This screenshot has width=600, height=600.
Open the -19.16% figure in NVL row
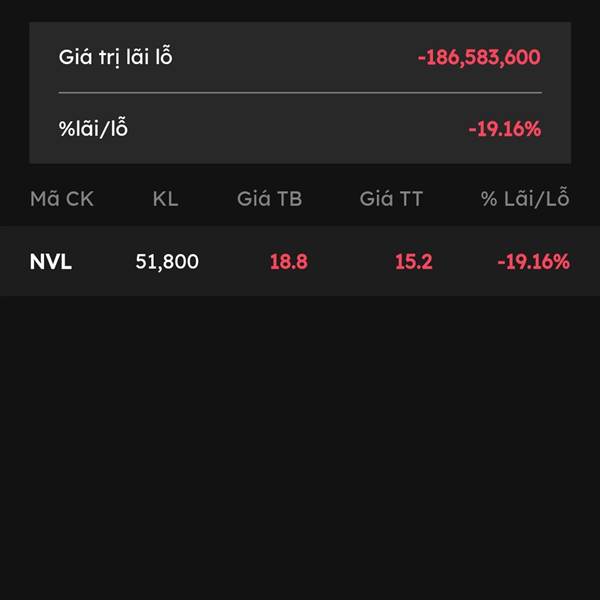[533, 262]
